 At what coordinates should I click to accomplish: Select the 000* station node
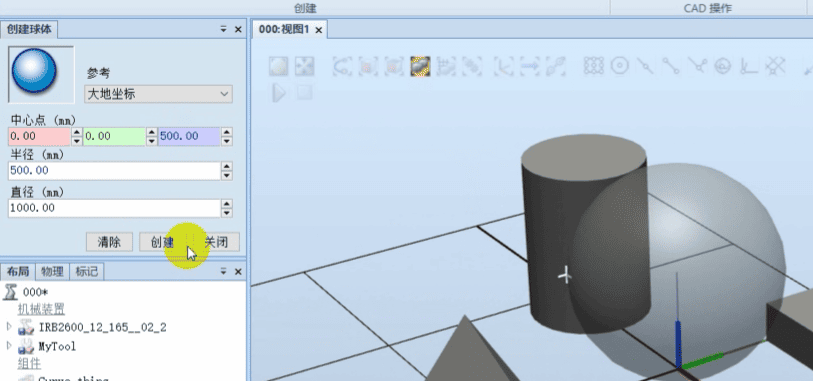pyautogui.click(x=36, y=292)
